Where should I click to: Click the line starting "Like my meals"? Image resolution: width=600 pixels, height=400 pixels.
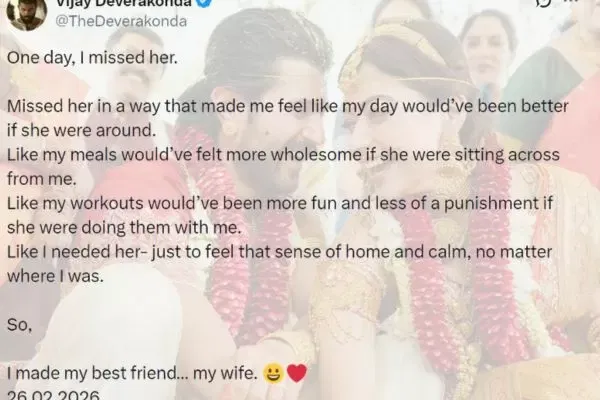pyautogui.click(x=283, y=155)
